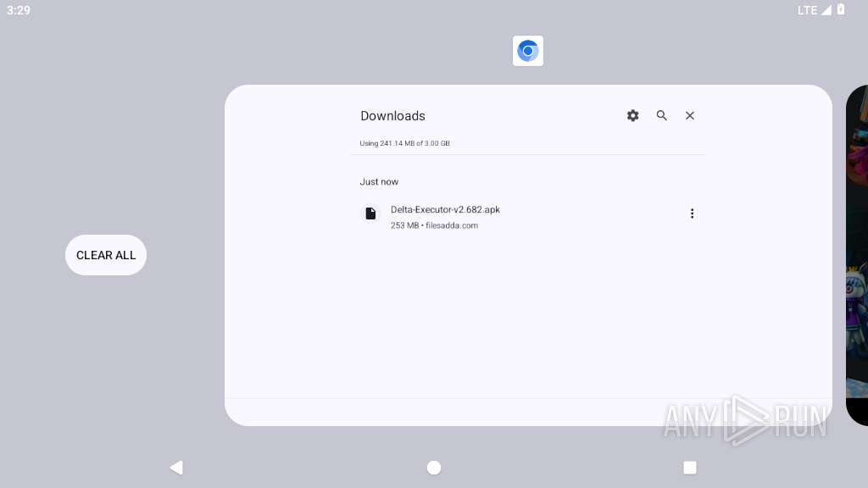This screenshot has height=488, width=868.
Task: Tap the Android recents square button
Action: [x=690, y=468]
